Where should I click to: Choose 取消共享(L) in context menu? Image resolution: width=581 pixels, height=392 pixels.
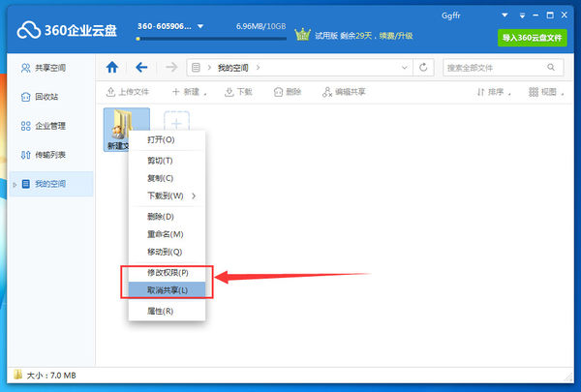tap(168, 290)
